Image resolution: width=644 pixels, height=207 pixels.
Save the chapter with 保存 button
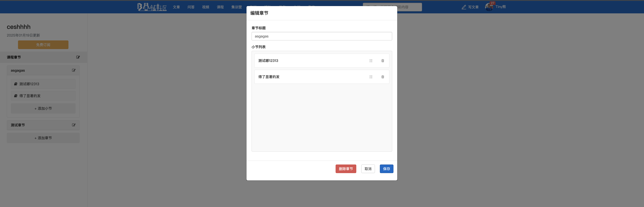[x=386, y=169]
